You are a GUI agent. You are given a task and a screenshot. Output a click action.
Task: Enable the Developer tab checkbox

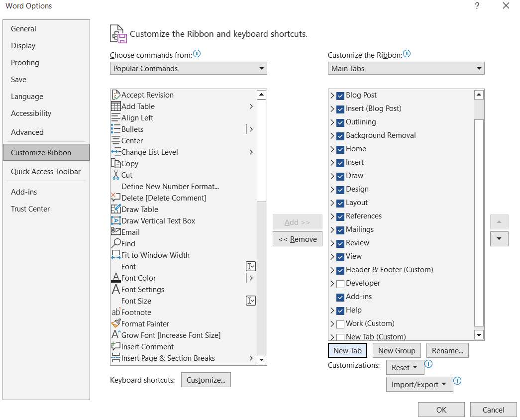(x=340, y=284)
